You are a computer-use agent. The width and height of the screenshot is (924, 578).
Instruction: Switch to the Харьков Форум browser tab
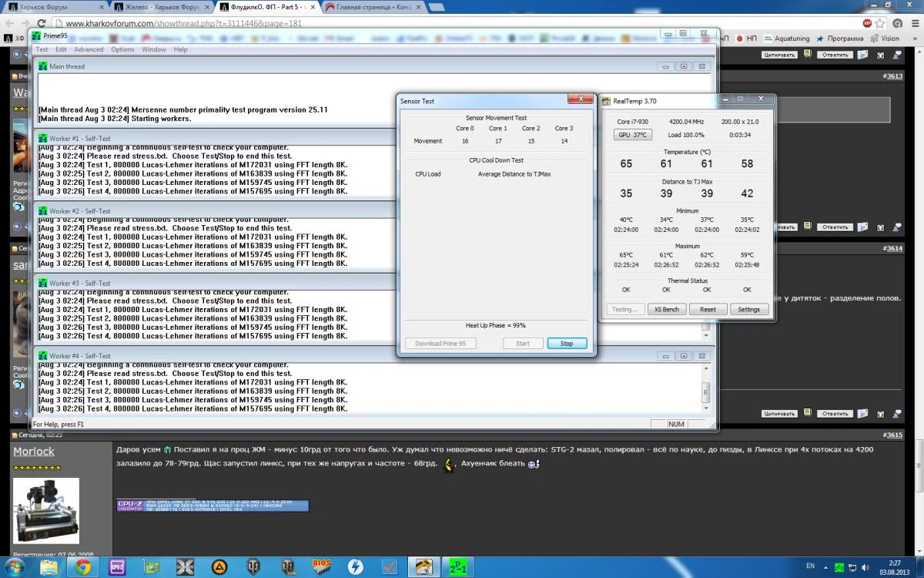pyautogui.click(x=54, y=7)
